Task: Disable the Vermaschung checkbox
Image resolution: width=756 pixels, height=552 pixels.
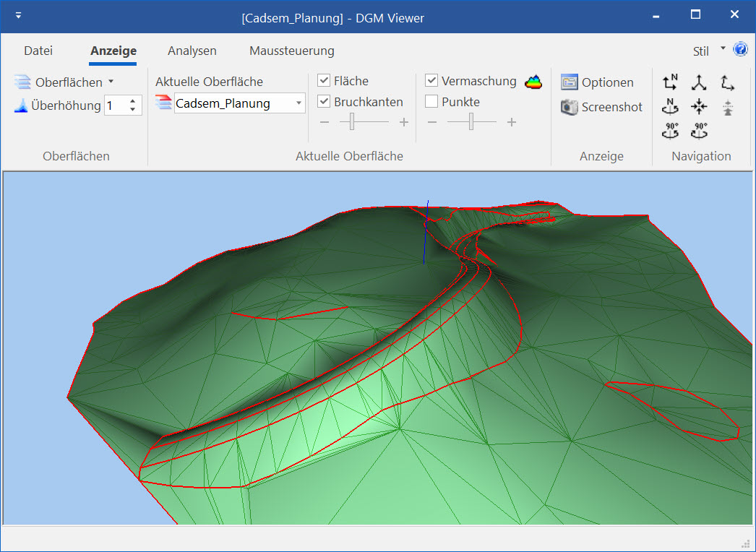Action: click(x=431, y=81)
